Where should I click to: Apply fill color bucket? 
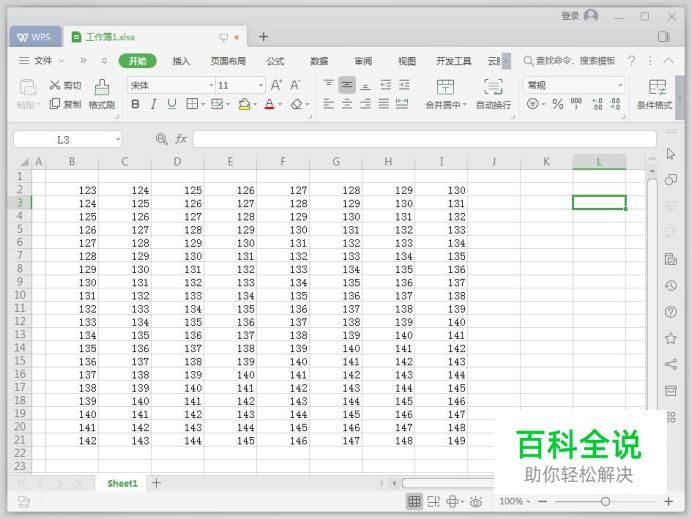point(244,104)
